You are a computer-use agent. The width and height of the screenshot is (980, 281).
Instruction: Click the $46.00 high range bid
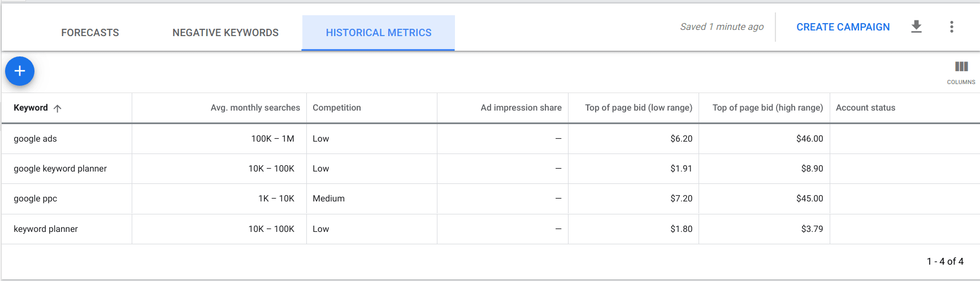809,139
